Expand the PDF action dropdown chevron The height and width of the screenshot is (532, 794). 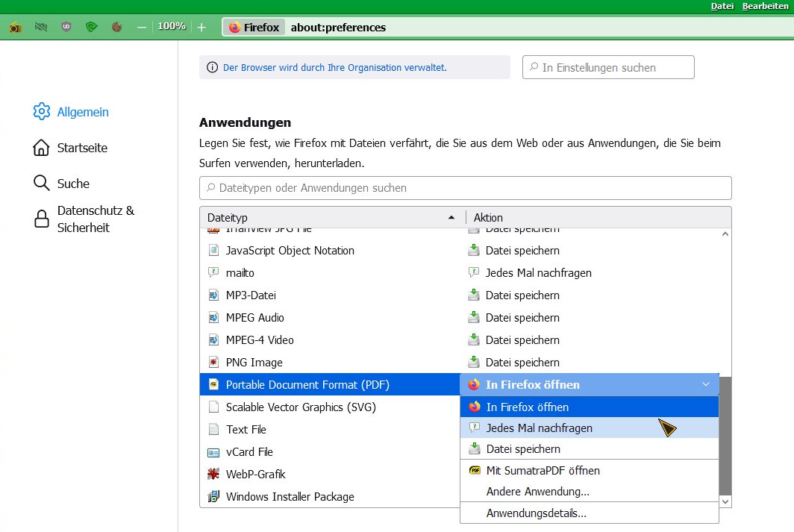[706, 385]
